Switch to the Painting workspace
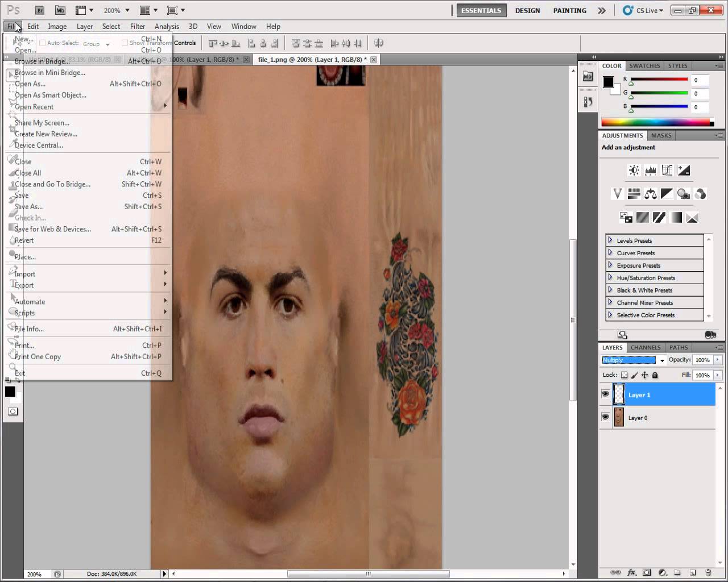The height and width of the screenshot is (582, 728). 570,10
